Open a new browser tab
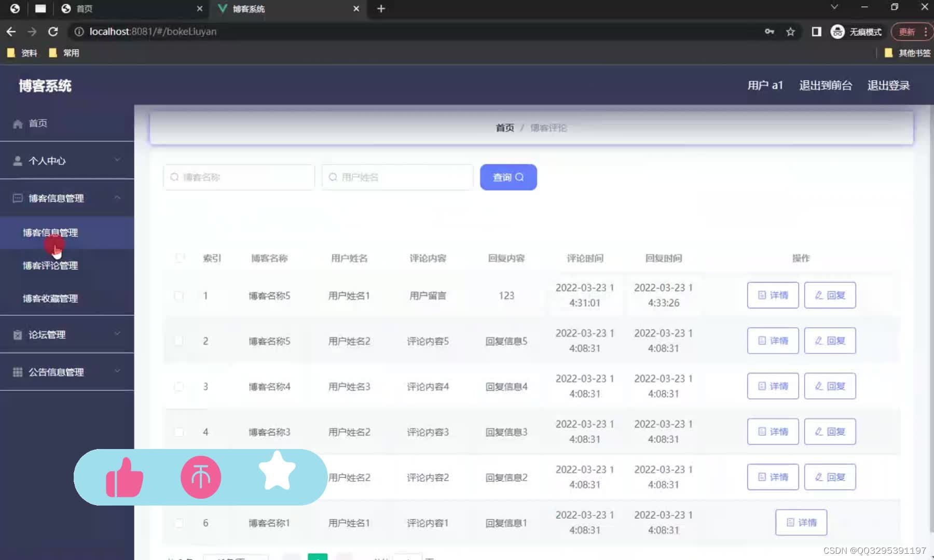This screenshot has width=934, height=560. pos(381,8)
